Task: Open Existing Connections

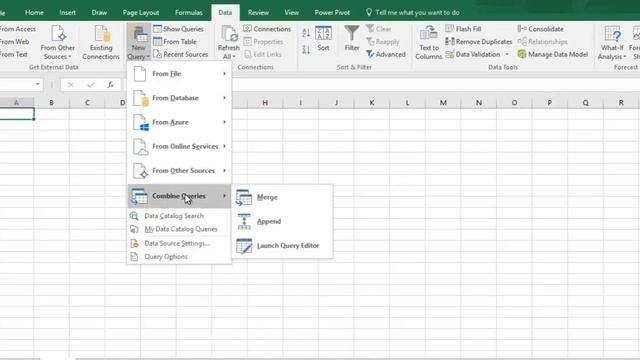Action: [x=101, y=42]
